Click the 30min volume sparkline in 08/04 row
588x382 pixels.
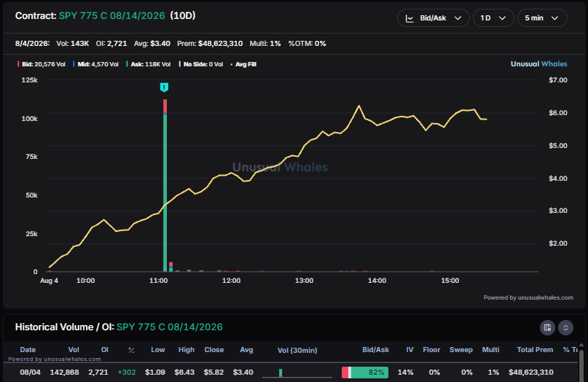point(297,373)
